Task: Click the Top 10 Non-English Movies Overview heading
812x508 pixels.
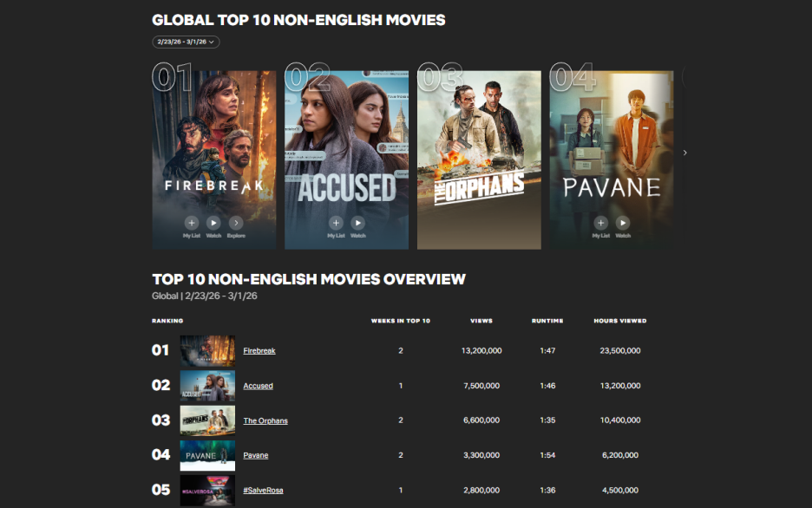Action: [x=309, y=279]
